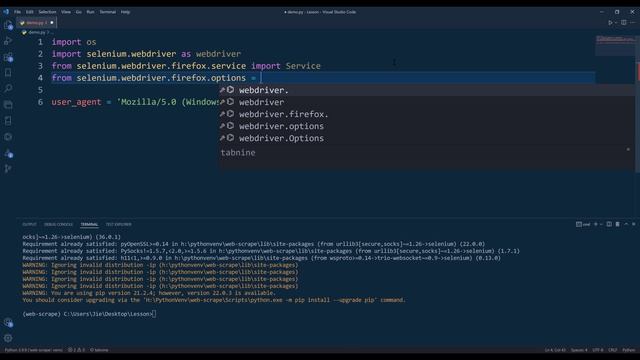Split the terminal panel
640x360 pixels.
pyautogui.click(x=609, y=224)
